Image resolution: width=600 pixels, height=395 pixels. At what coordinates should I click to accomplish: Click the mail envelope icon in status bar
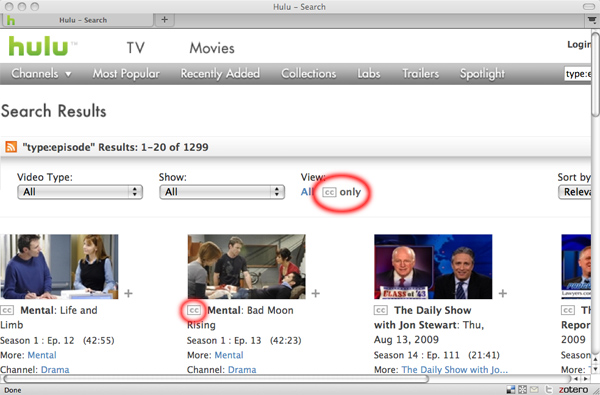(x=534, y=390)
